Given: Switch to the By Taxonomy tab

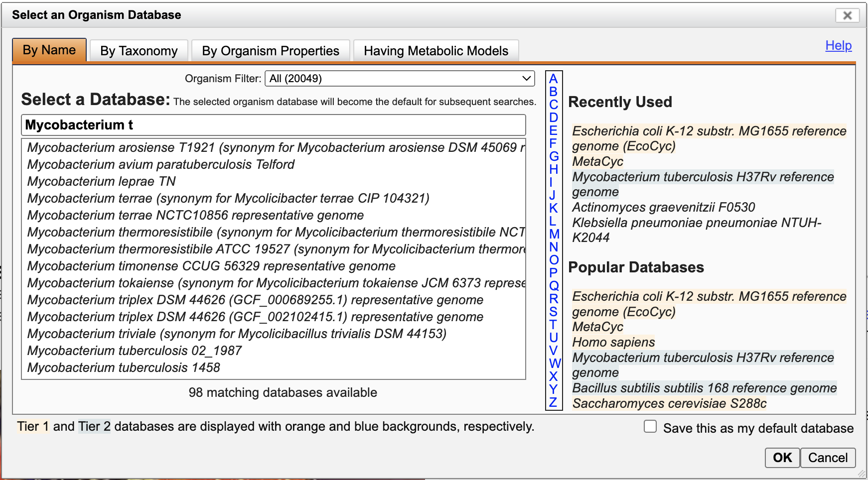Looking at the screenshot, I should 139,51.
